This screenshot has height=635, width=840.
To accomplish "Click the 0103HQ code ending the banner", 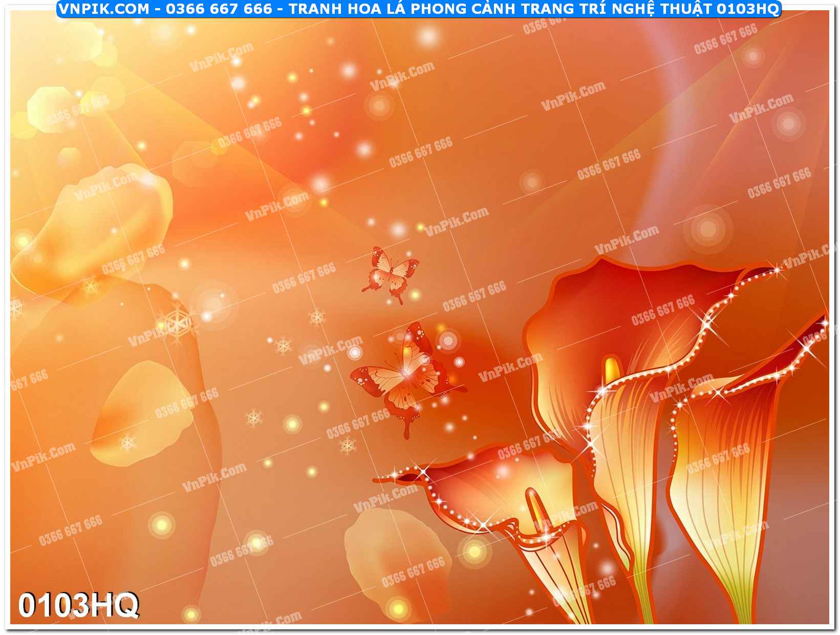I will [747, 9].
